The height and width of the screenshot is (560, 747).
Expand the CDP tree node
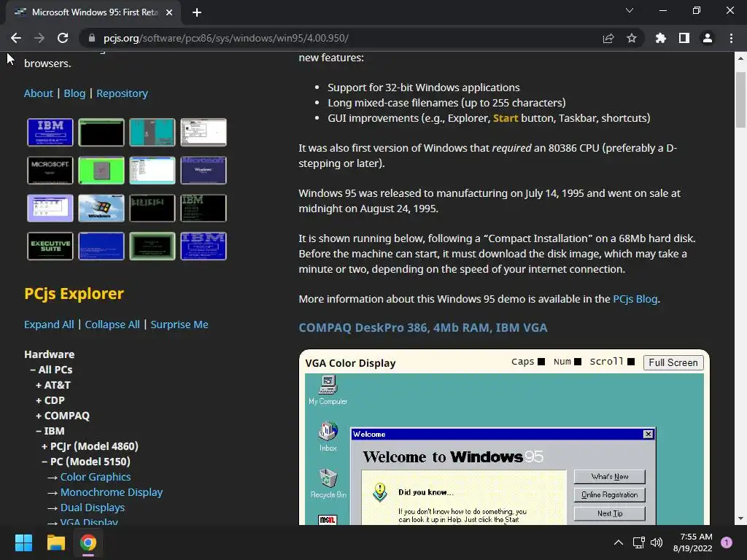tap(50, 400)
